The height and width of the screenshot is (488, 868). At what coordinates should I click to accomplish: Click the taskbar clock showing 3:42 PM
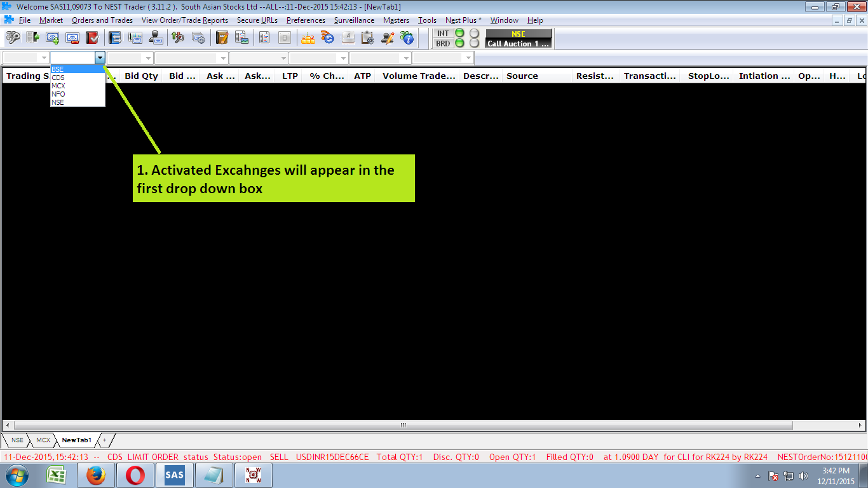point(836,476)
